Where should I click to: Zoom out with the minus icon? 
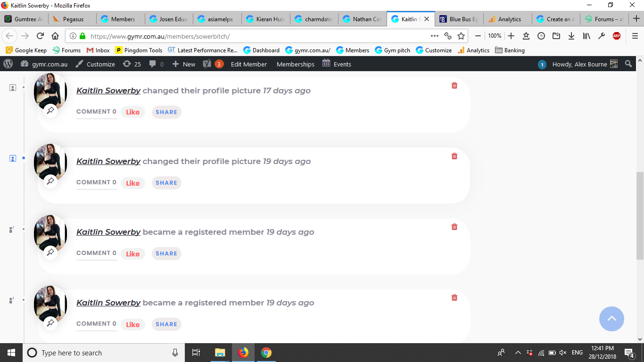click(478, 36)
